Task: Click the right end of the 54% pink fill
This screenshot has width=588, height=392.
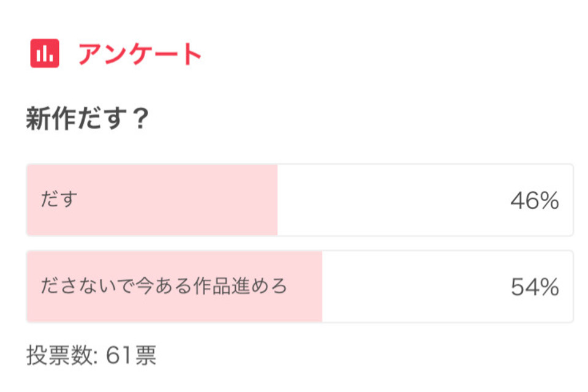Action: pos(320,286)
